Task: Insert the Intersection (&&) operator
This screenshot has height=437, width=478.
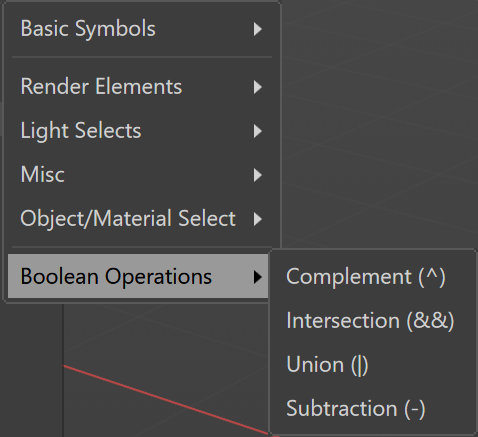Action: click(372, 321)
